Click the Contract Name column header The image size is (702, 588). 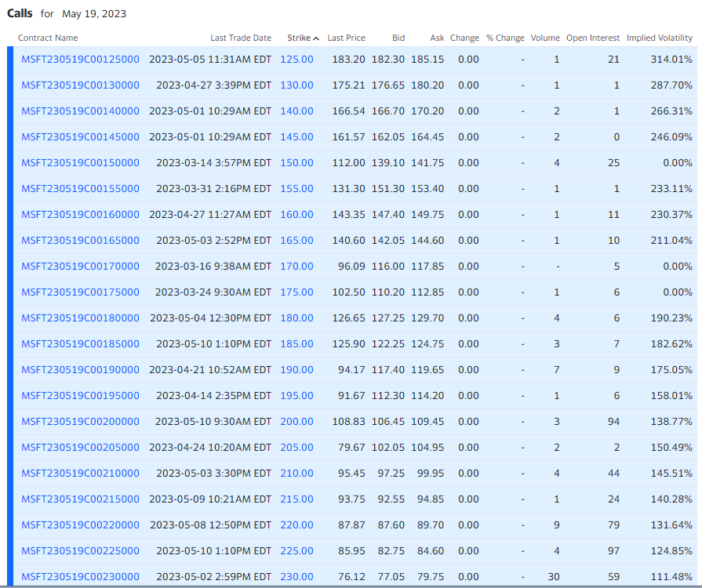coord(48,38)
